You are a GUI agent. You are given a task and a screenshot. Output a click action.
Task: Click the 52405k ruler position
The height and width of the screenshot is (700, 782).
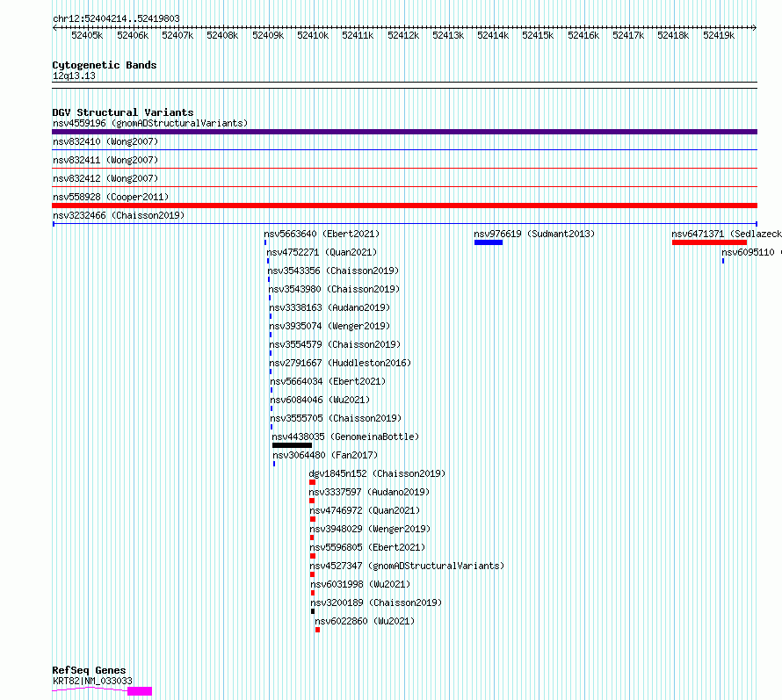(87, 35)
